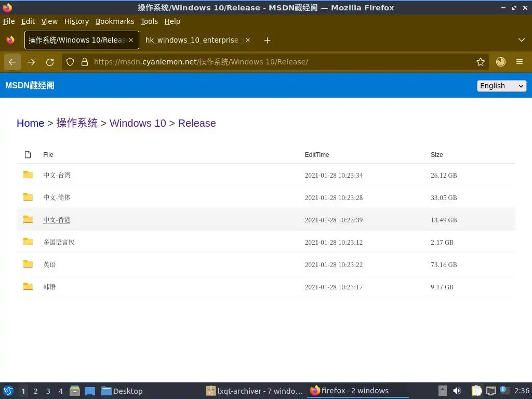Screen dimensions: 532x399
Task: Follow the Home breadcrumb link
Action: pyautogui.click(x=31, y=123)
